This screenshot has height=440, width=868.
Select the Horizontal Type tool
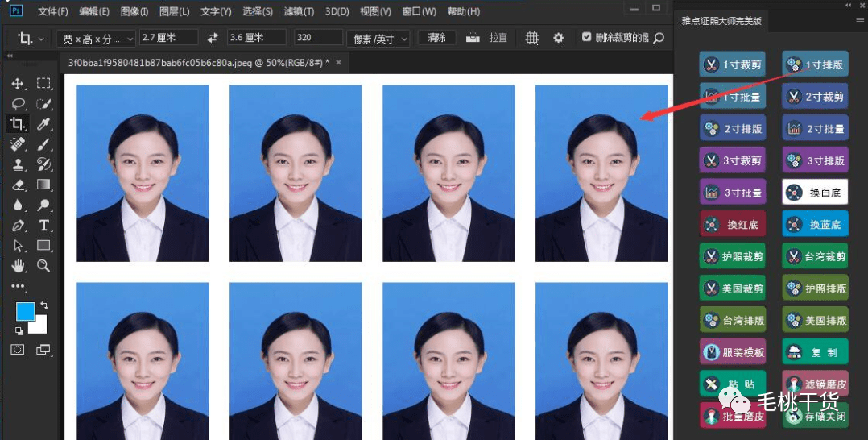point(44,225)
